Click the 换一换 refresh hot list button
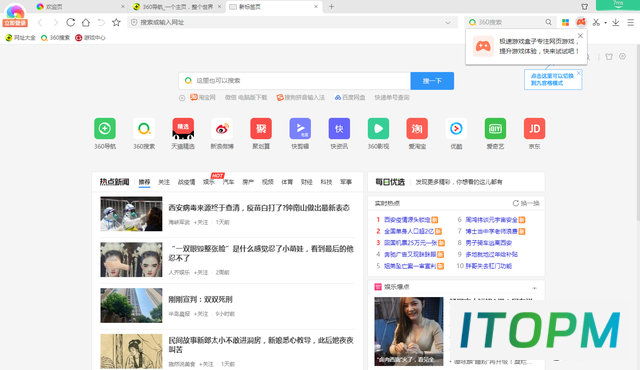Screen dimensions: 640x370 526,203
